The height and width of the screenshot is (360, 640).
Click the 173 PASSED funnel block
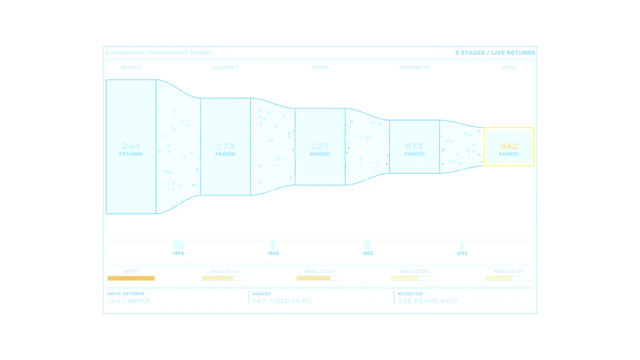coord(225,147)
